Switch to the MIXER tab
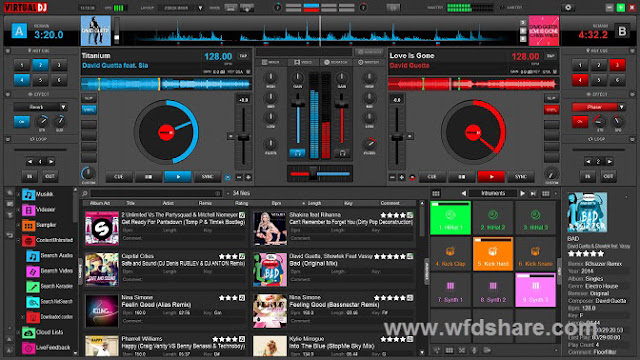The image size is (640, 360). [x=271, y=62]
